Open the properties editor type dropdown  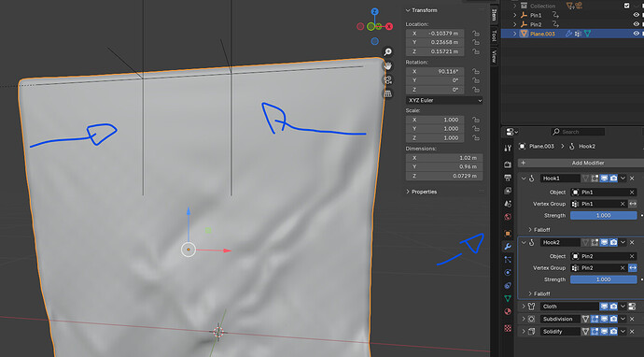(511, 132)
